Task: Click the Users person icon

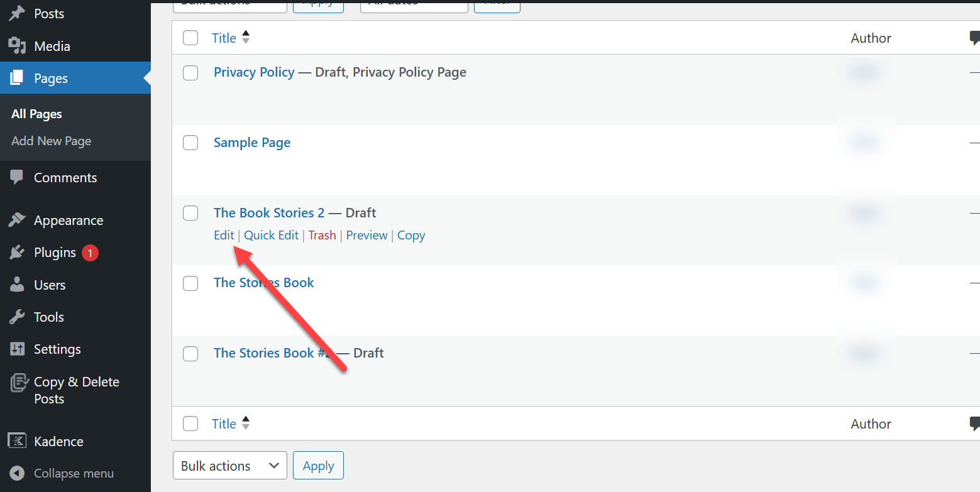Action: (x=17, y=285)
